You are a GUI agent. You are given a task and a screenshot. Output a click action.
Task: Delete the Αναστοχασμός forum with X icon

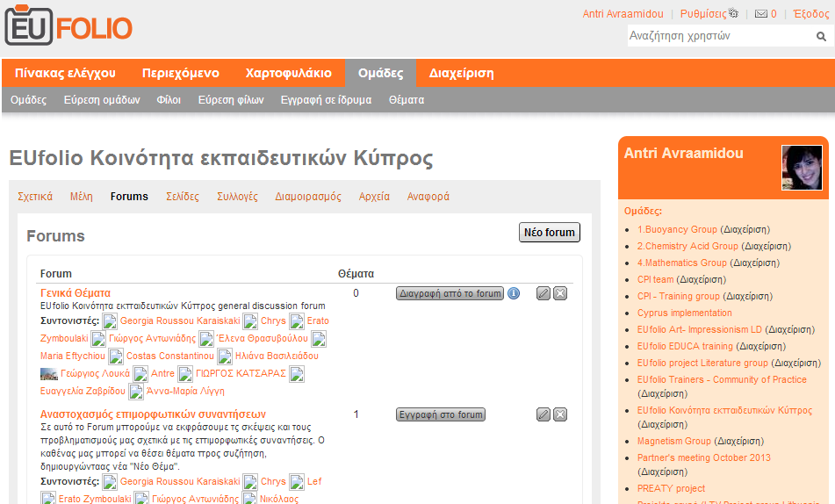click(560, 414)
